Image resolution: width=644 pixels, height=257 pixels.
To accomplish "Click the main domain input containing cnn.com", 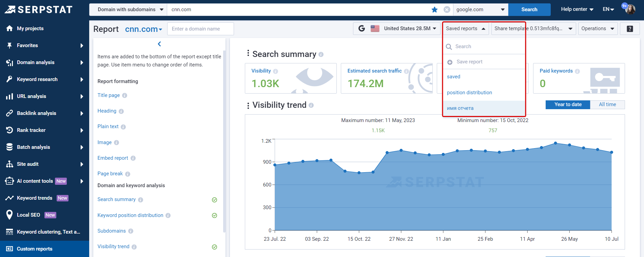I will coord(298,9).
